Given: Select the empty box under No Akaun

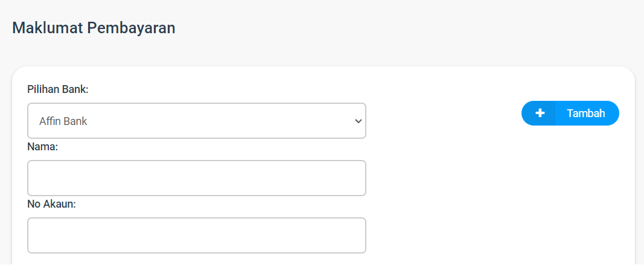Looking at the screenshot, I should click(x=197, y=235).
